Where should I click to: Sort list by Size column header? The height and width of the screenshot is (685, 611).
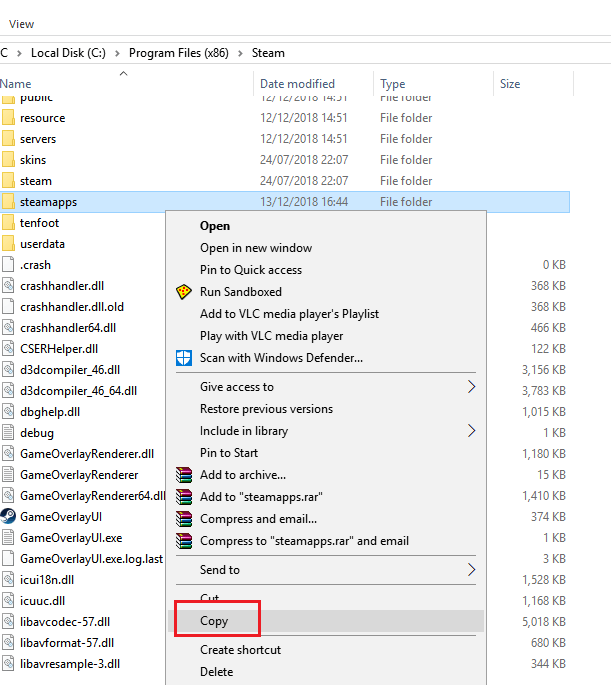click(510, 84)
